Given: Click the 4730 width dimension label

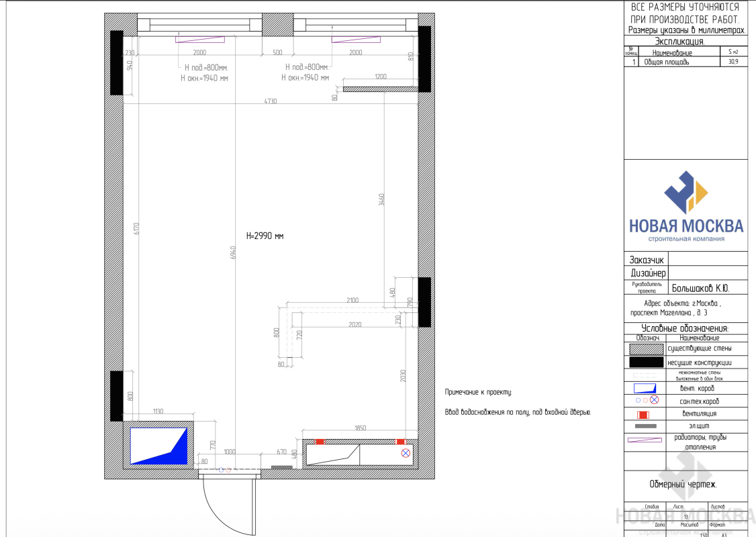Looking at the screenshot, I should click(x=270, y=101).
